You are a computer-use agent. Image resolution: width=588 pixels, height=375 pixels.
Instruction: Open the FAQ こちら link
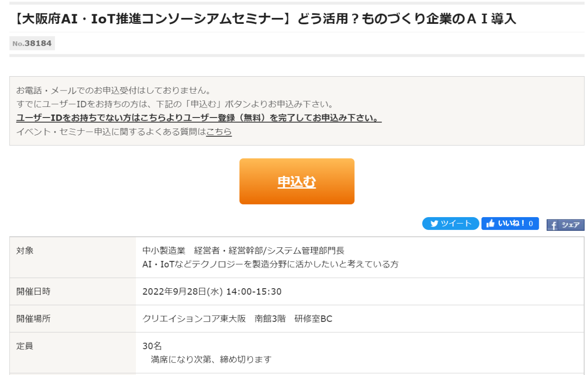tap(219, 132)
